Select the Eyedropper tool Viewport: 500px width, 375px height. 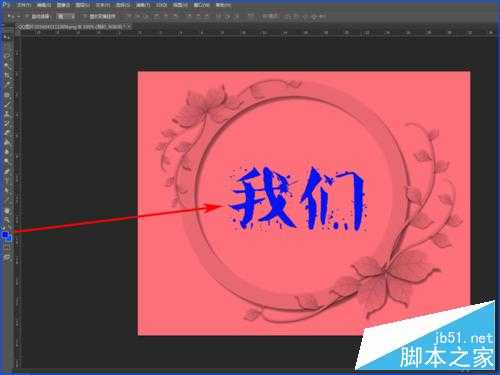click(x=7, y=84)
